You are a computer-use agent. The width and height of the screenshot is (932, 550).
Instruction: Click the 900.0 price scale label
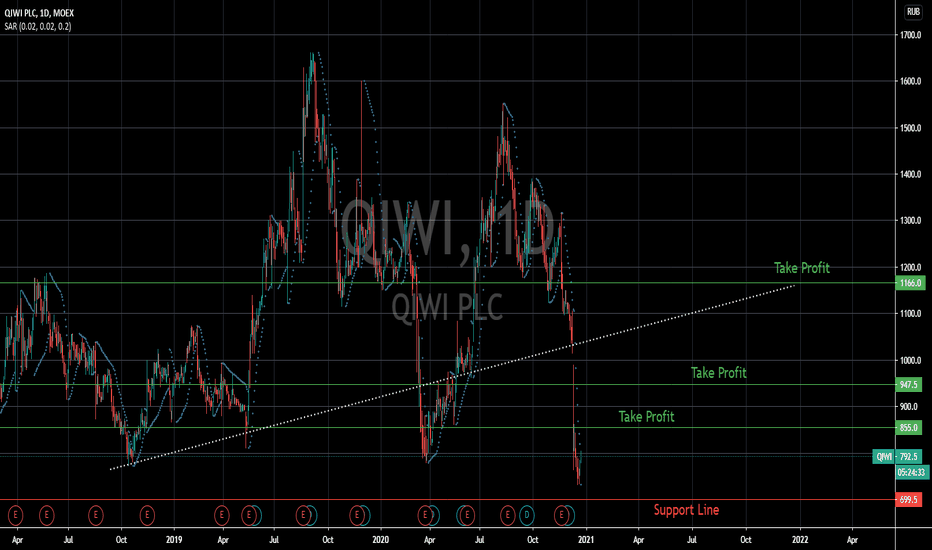pyautogui.click(x=908, y=407)
